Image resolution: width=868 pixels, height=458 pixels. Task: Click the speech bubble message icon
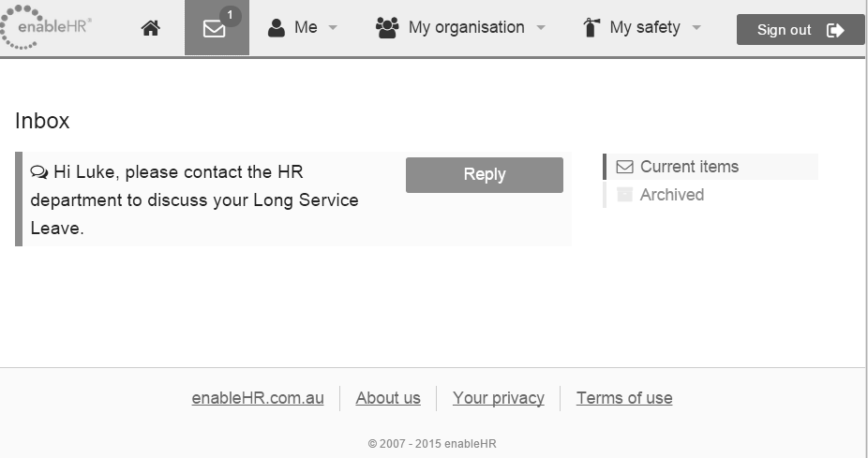[x=39, y=172]
